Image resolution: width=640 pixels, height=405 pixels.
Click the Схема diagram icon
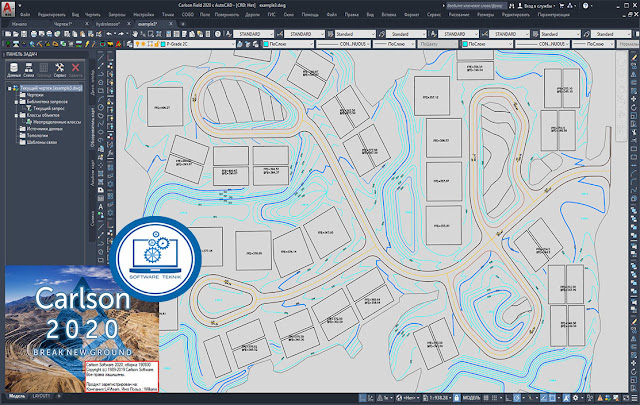pyautogui.click(x=29, y=69)
